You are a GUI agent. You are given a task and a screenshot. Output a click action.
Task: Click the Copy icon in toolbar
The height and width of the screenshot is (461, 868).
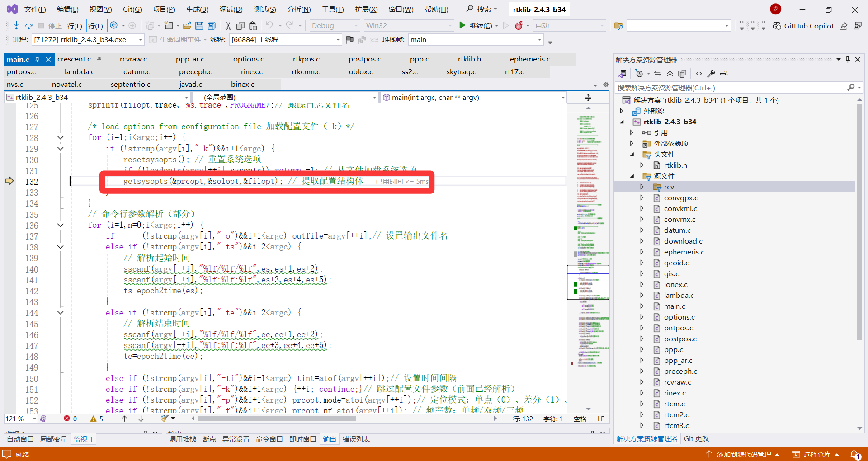click(x=241, y=26)
